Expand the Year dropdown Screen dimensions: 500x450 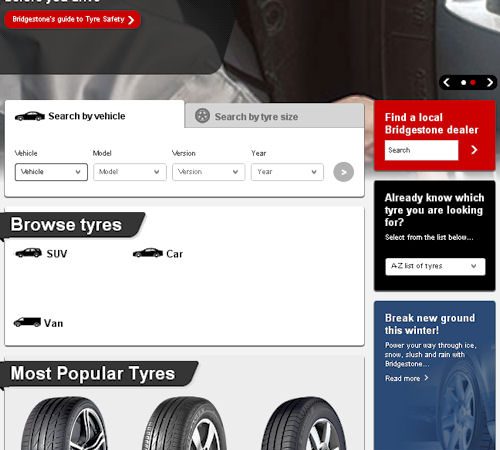click(287, 172)
